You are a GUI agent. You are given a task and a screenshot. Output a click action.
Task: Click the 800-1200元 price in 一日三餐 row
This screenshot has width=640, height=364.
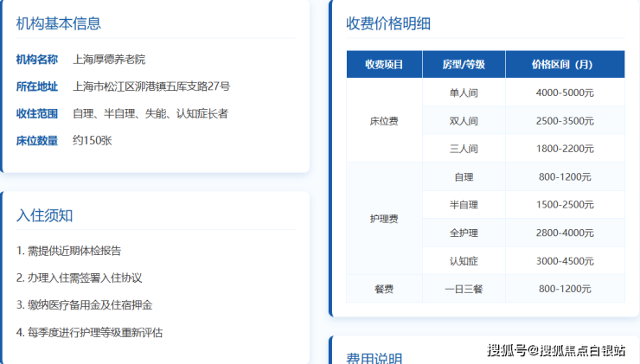565,289
